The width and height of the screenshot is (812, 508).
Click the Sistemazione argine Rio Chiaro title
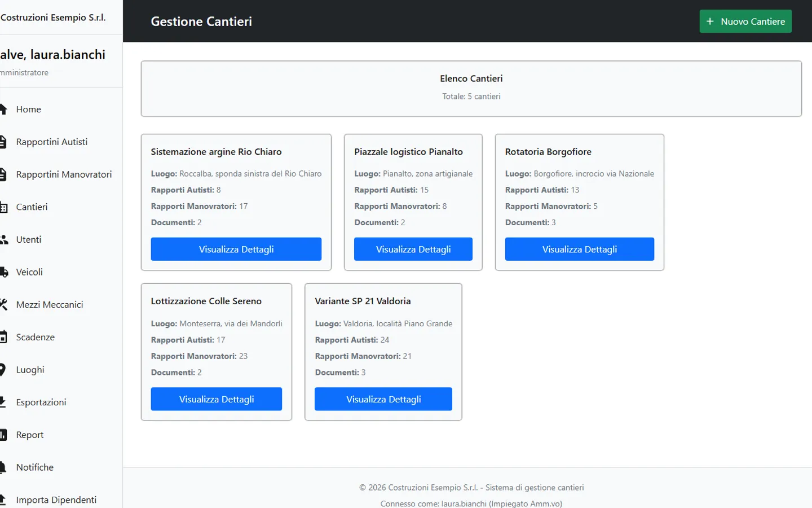(x=216, y=152)
